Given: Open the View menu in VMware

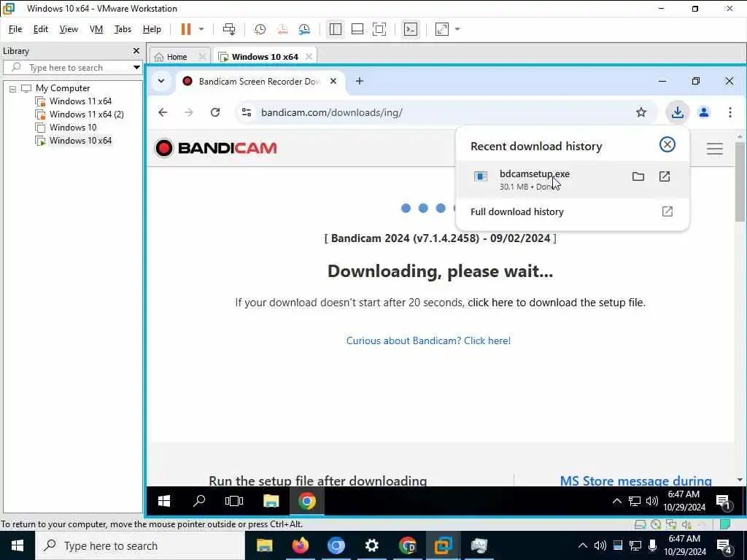Looking at the screenshot, I should (69, 29).
